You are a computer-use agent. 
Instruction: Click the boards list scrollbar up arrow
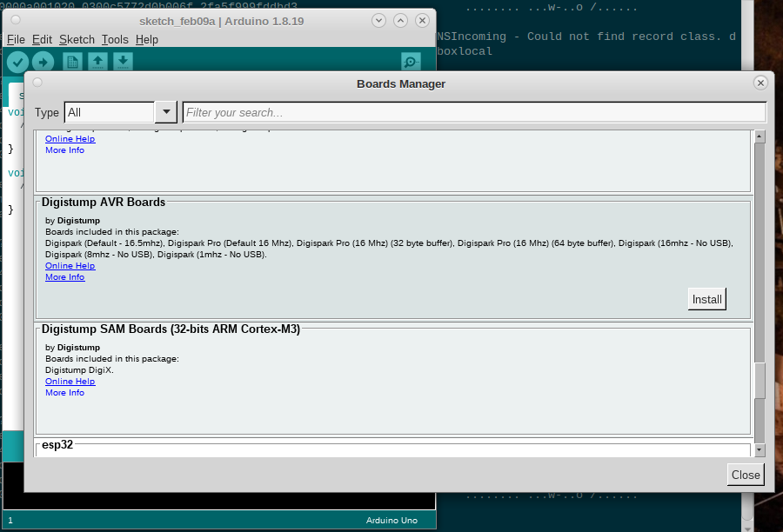pos(760,136)
